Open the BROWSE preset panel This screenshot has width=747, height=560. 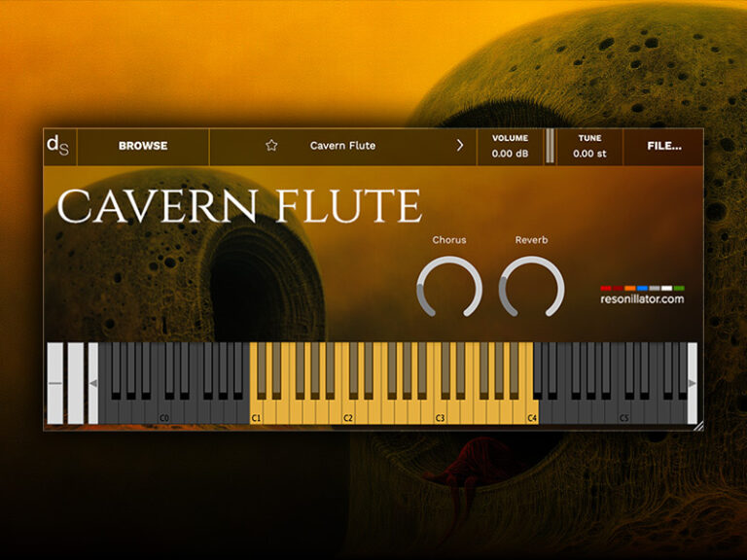(143, 146)
